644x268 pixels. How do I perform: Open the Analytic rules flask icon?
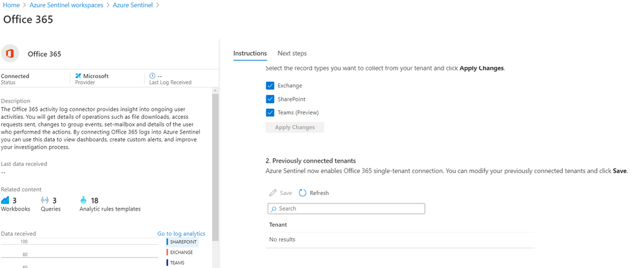coord(84,200)
